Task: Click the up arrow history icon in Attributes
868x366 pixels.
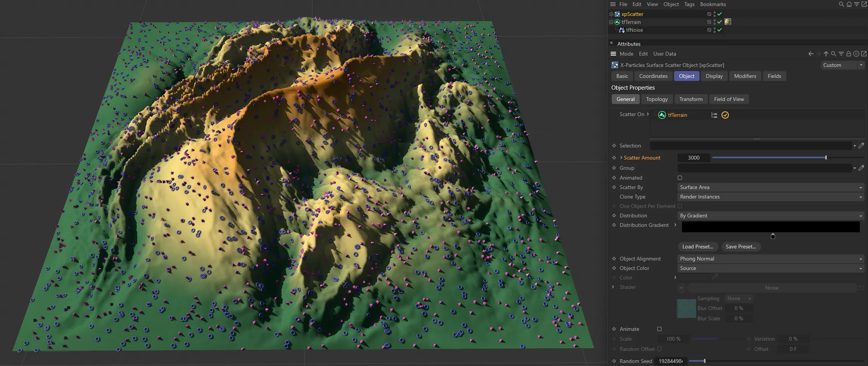Action: point(826,54)
